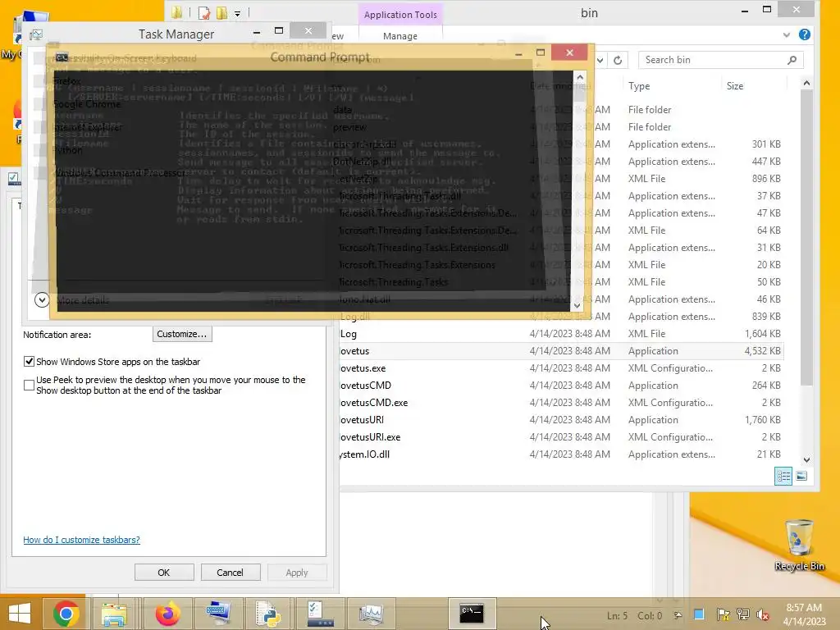
Task: Click the Command Prompt window system icon
Action: (x=62, y=57)
